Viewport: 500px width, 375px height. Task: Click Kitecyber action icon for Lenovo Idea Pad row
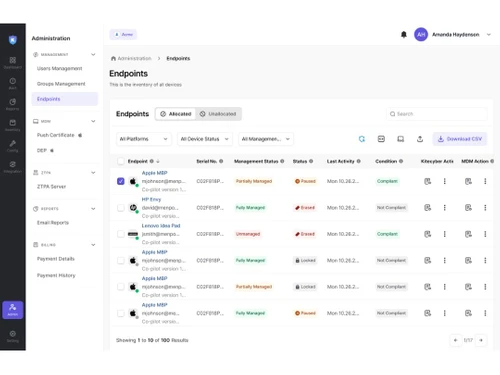427,234
